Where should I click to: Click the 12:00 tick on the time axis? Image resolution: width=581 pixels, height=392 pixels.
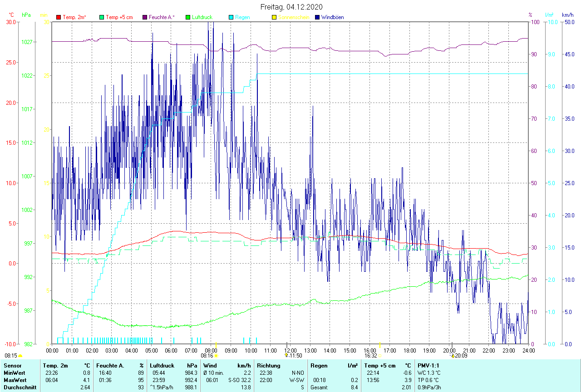click(x=290, y=350)
